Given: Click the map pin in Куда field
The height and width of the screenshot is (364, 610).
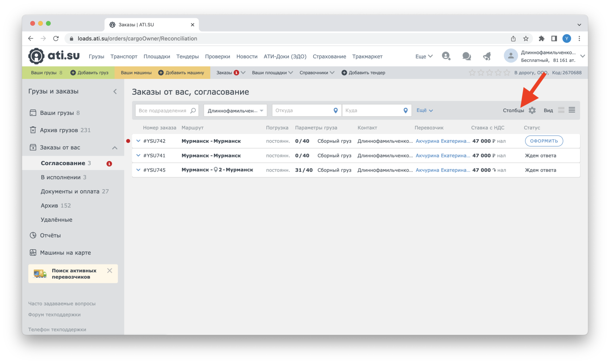Looking at the screenshot, I should (x=406, y=110).
